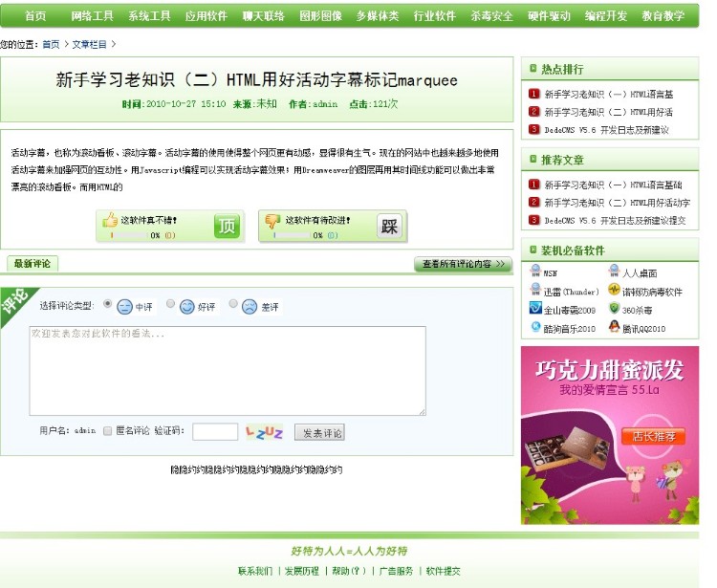Click the 广告服务 footer link

(x=396, y=571)
